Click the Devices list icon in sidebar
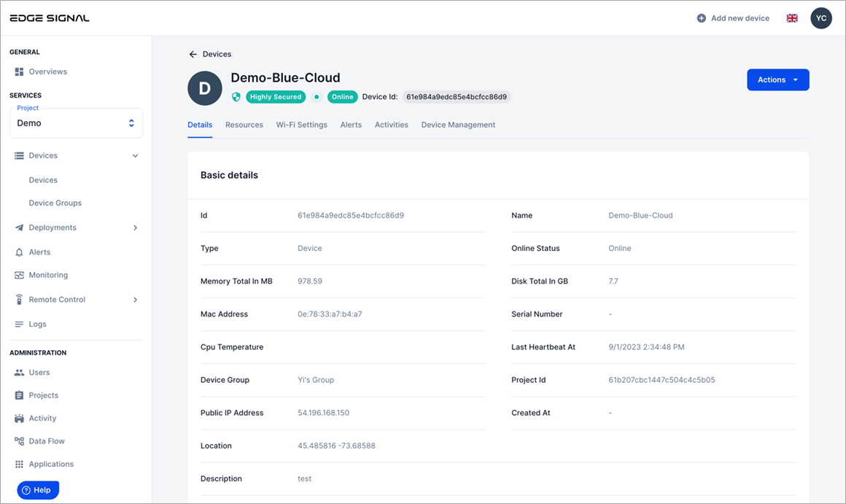Image resolution: width=846 pixels, height=504 pixels. pos(20,155)
